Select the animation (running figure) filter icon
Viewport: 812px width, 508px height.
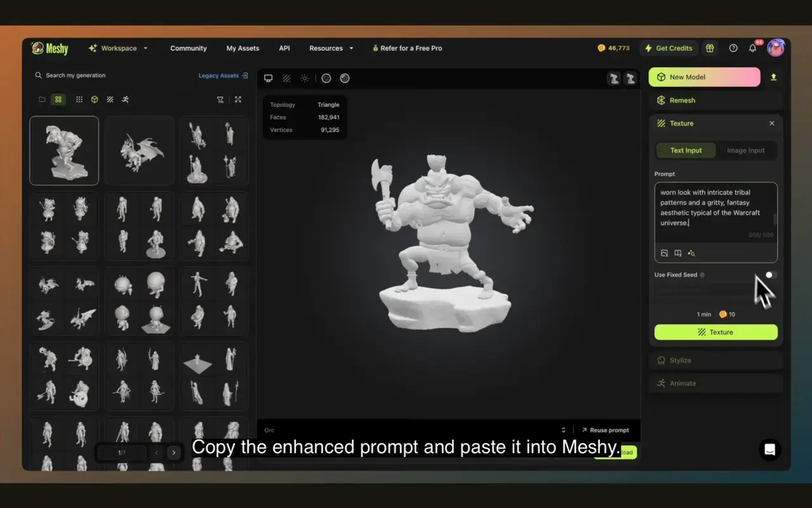tap(125, 99)
